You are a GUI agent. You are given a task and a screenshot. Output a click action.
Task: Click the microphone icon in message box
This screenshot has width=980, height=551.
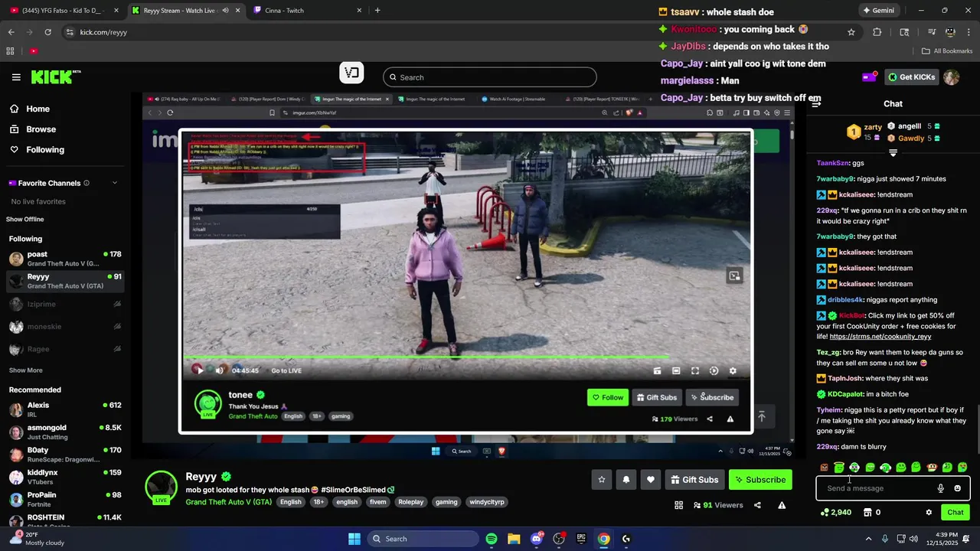(x=941, y=488)
